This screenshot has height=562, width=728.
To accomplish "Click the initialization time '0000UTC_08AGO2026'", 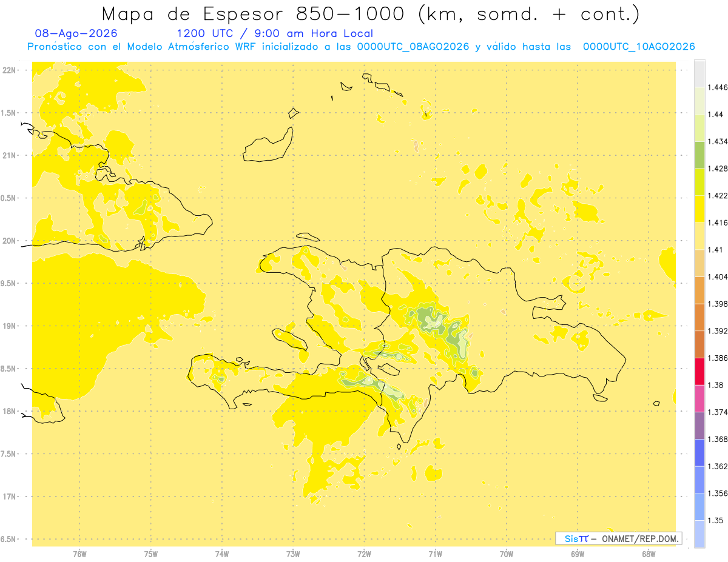I will (x=413, y=47).
